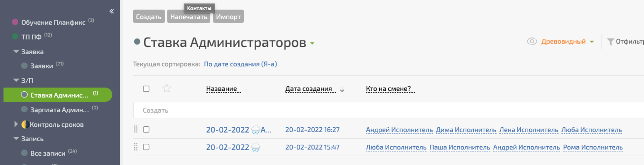
Task: Check the box for 16:27 task row
Action: 146,129
